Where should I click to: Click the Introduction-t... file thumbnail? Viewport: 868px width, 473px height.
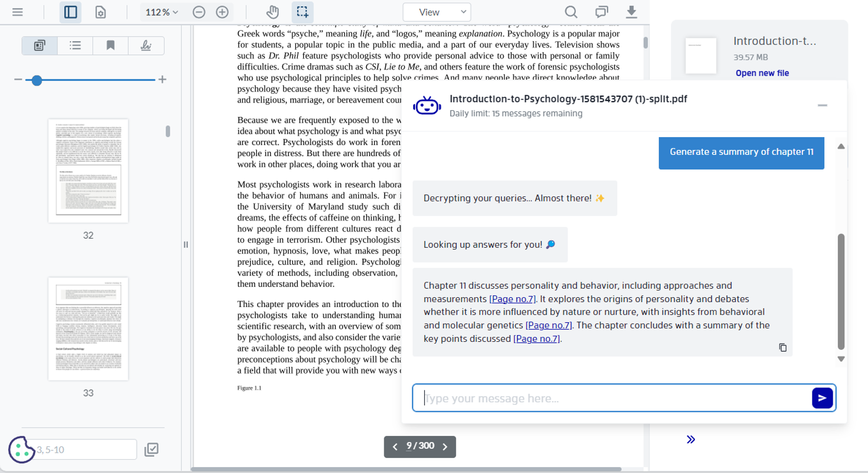[x=701, y=56]
